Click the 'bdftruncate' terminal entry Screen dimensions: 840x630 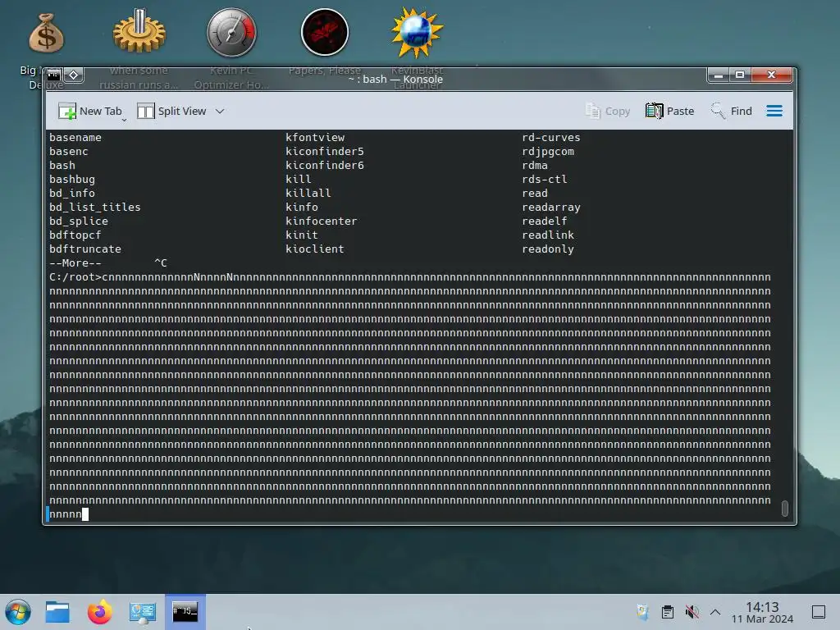85,249
